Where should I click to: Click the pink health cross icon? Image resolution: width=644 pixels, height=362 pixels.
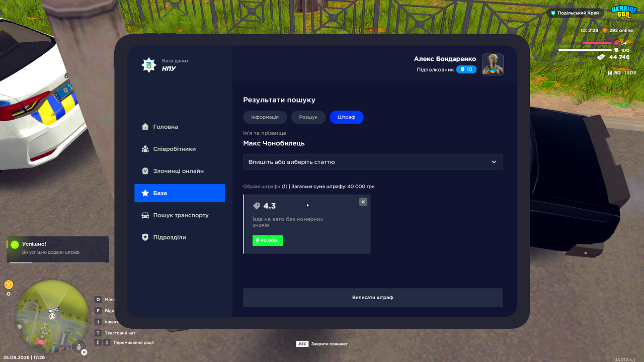coord(616,43)
